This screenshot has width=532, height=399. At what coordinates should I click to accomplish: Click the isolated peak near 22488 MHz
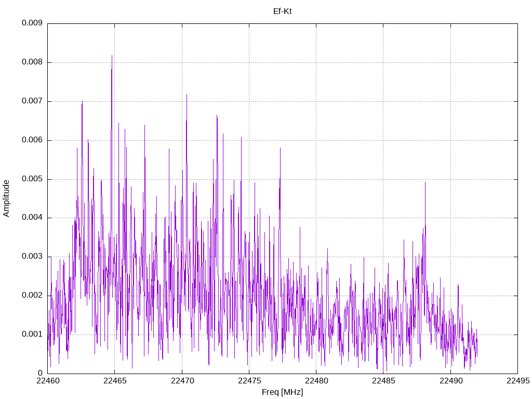click(x=425, y=183)
